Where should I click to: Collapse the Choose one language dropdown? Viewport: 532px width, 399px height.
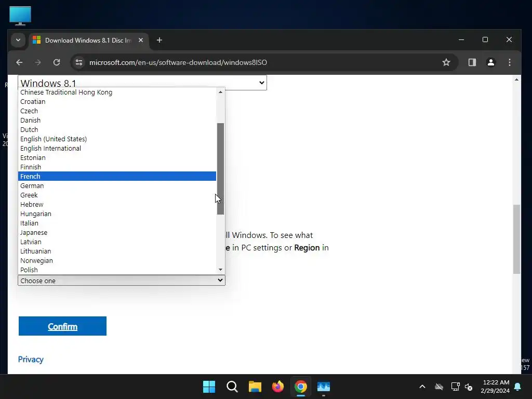122,281
